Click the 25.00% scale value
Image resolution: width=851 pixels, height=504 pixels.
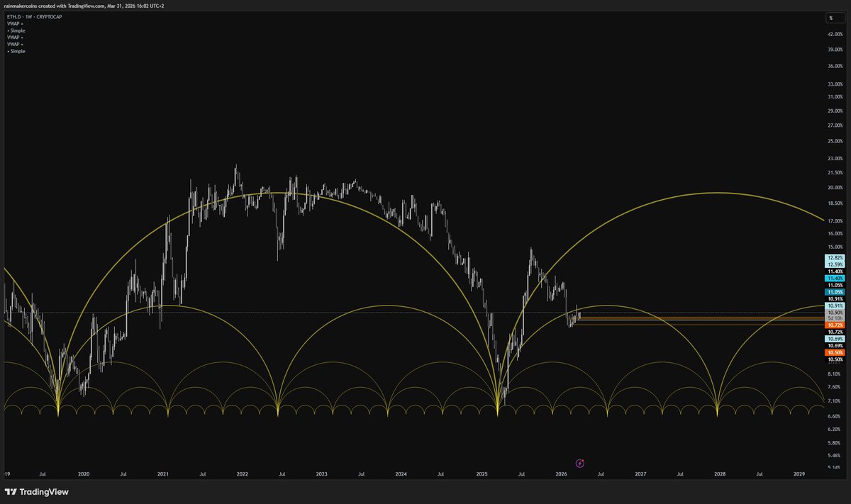(x=835, y=142)
